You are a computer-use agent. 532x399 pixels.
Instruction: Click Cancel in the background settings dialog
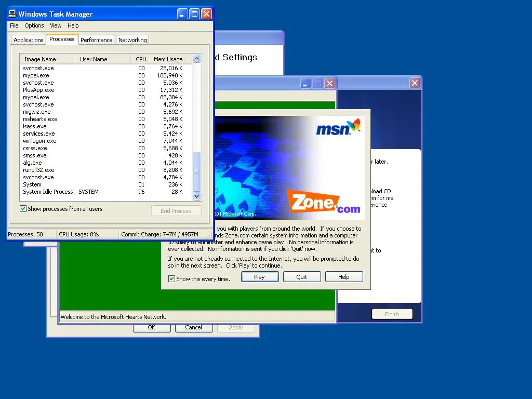click(194, 327)
